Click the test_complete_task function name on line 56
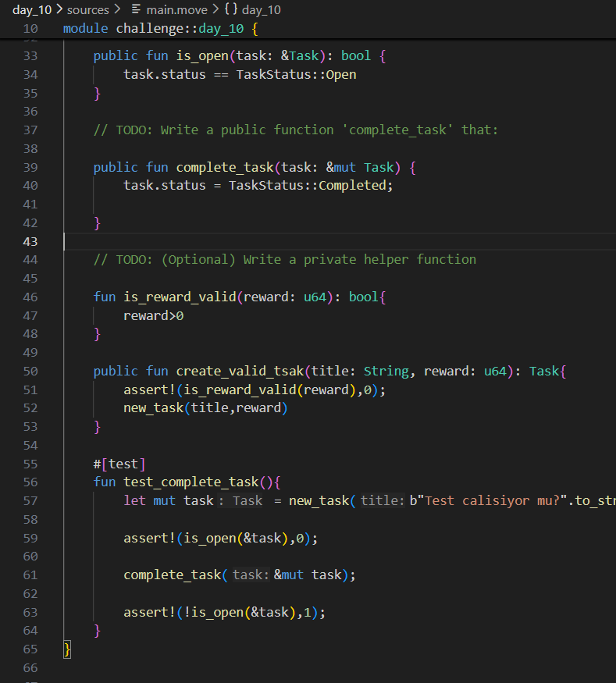Viewport: 616px width, 683px height. [191, 482]
